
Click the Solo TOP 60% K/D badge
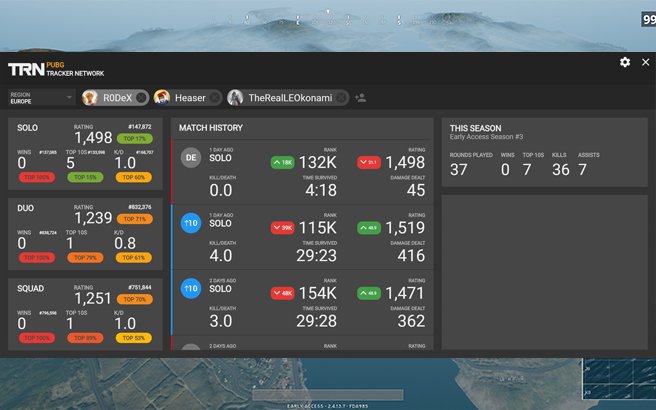pyautogui.click(x=133, y=177)
